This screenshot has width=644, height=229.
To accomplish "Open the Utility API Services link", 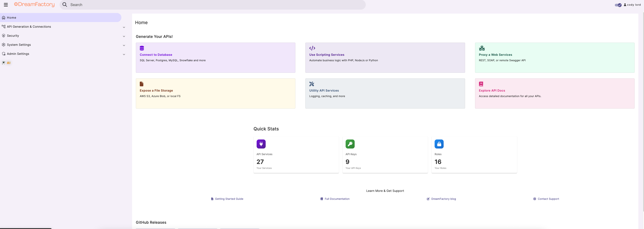I will tap(324, 90).
